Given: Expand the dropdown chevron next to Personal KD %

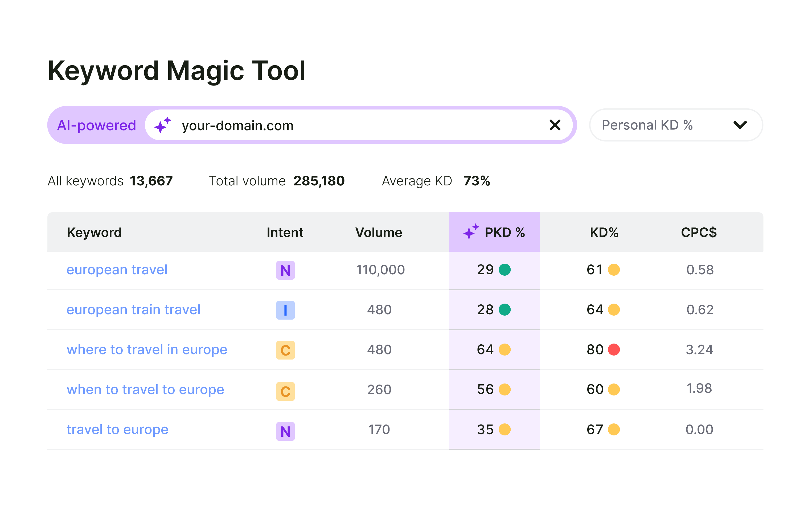Looking at the screenshot, I should coord(741,125).
